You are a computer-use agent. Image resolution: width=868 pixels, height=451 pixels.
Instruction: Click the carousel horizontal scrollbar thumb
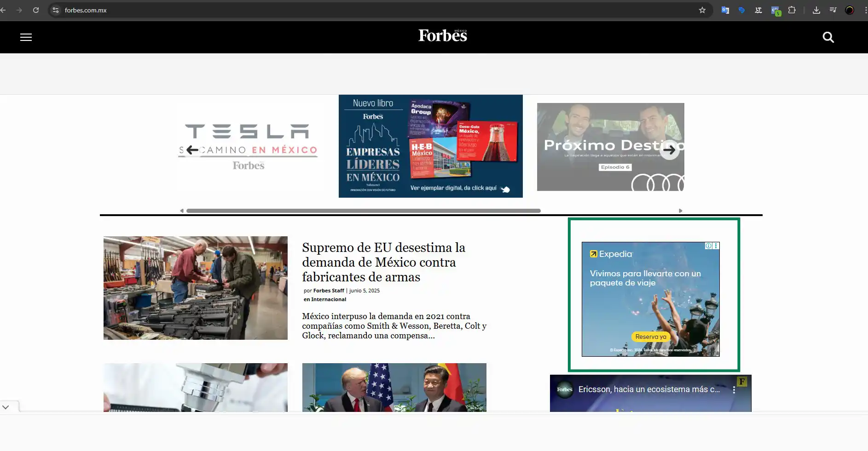click(x=364, y=211)
